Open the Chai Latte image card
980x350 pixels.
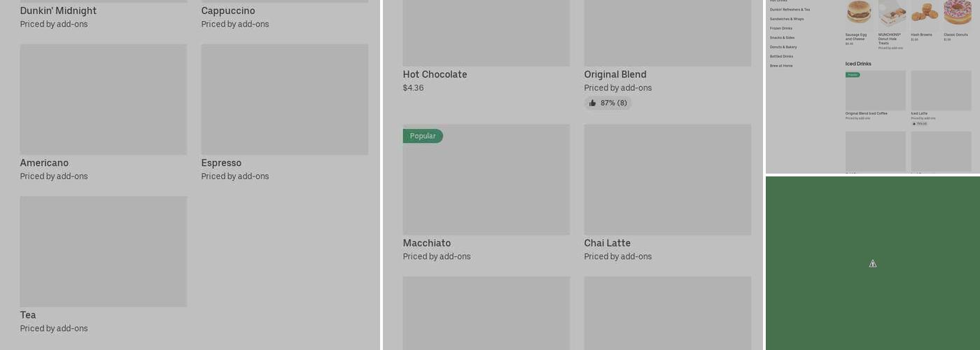[x=667, y=180]
